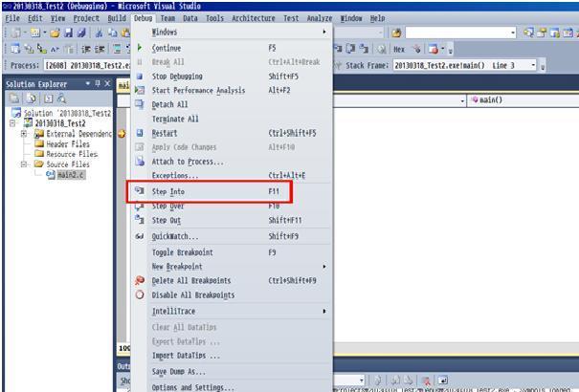The height and width of the screenshot is (392, 579).
Task: Open Attach to Process dialog
Action: (233, 162)
